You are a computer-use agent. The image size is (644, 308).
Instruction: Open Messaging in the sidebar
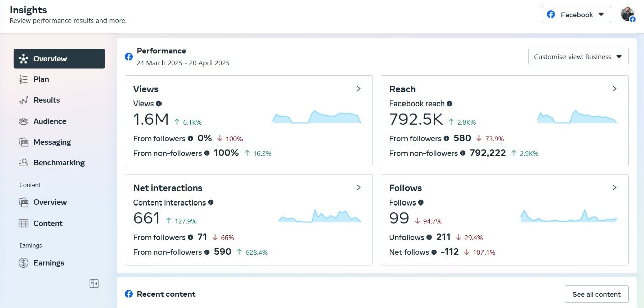click(x=59, y=142)
